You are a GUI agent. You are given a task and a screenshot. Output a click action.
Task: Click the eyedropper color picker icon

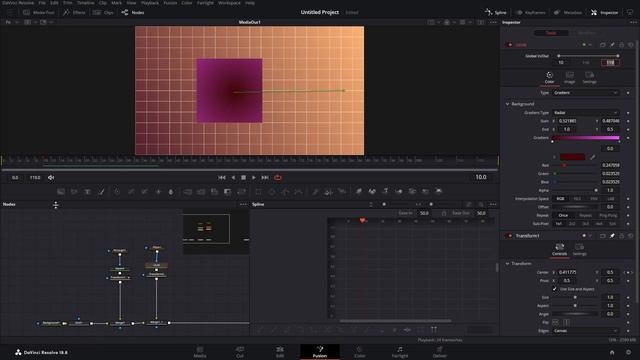[592, 157]
